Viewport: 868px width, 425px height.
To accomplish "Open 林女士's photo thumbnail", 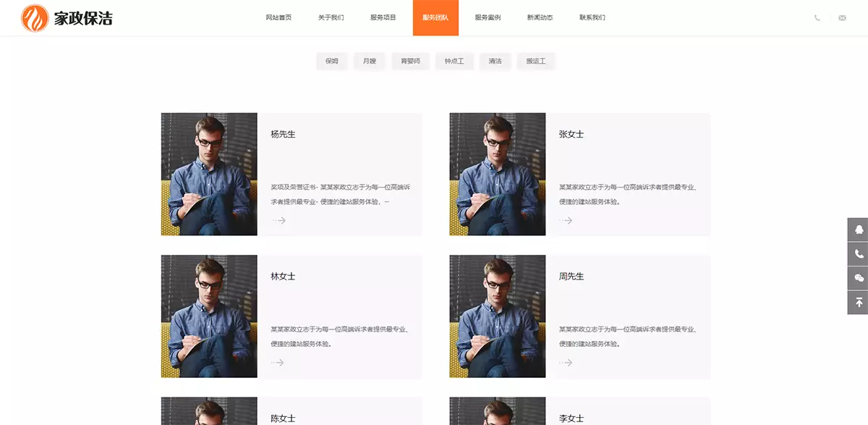I will tap(209, 315).
